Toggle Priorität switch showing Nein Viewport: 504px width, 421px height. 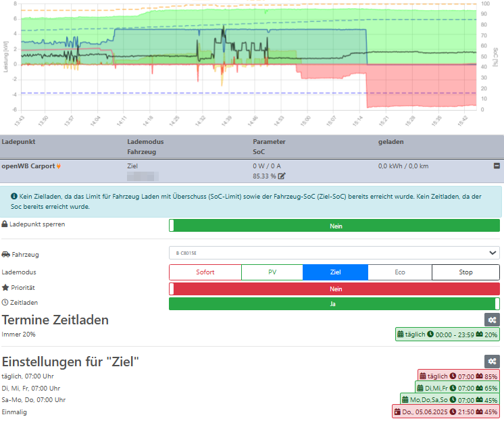pyautogui.click(x=334, y=289)
